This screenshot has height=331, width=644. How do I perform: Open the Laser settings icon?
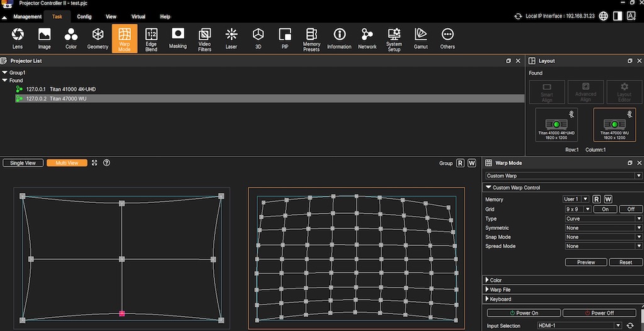tap(231, 38)
